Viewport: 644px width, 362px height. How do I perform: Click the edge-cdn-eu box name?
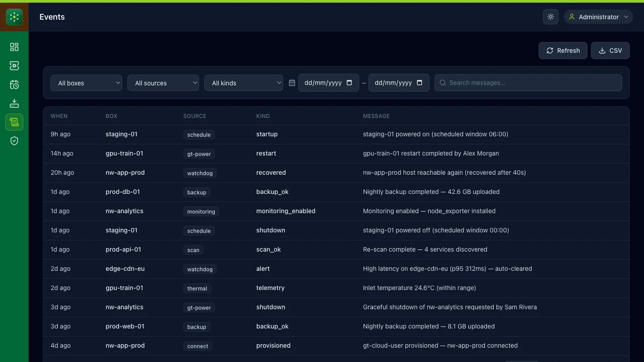tap(125, 269)
